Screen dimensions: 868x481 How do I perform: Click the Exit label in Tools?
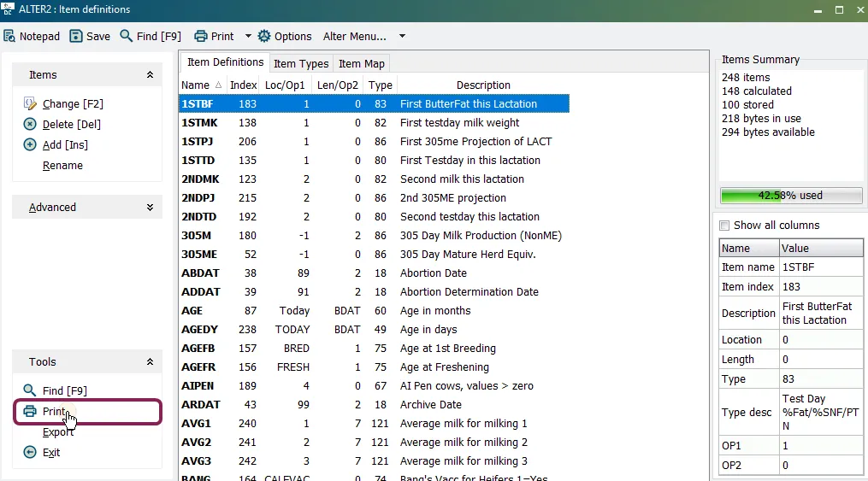(x=51, y=452)
